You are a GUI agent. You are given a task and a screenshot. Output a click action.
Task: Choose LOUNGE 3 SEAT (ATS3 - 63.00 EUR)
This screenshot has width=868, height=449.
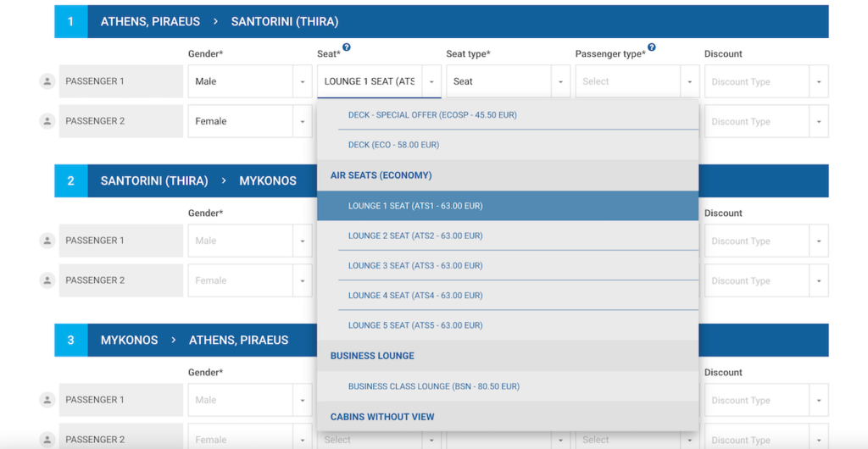click(x=508, y=265)
